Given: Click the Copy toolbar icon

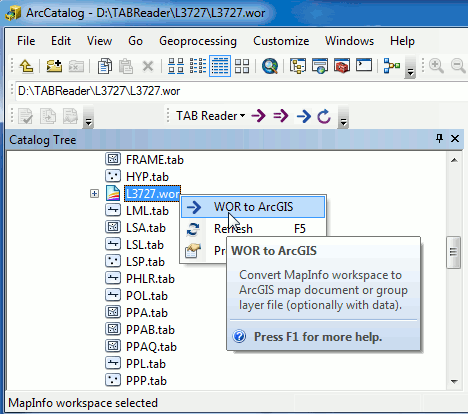Looking at the screenshot, I should tap(105, 66).
